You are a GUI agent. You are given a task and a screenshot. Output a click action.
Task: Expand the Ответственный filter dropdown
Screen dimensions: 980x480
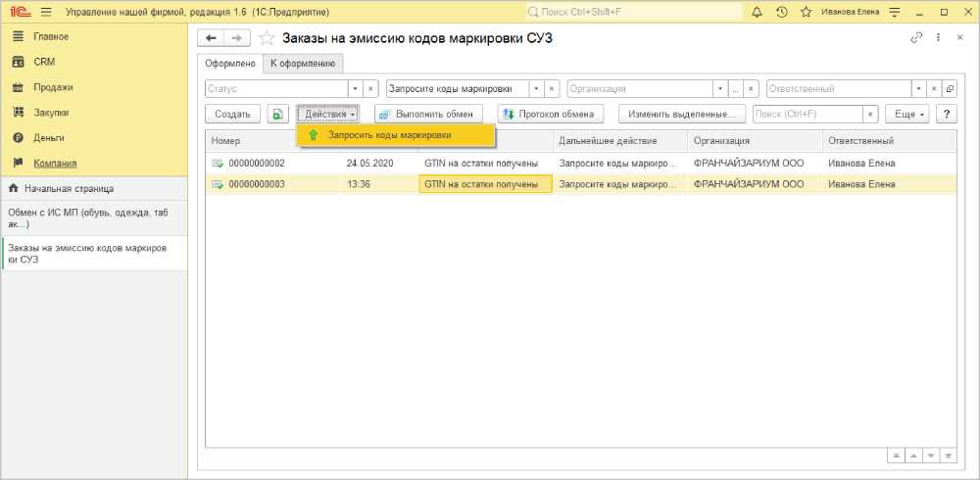click(918, 88)
